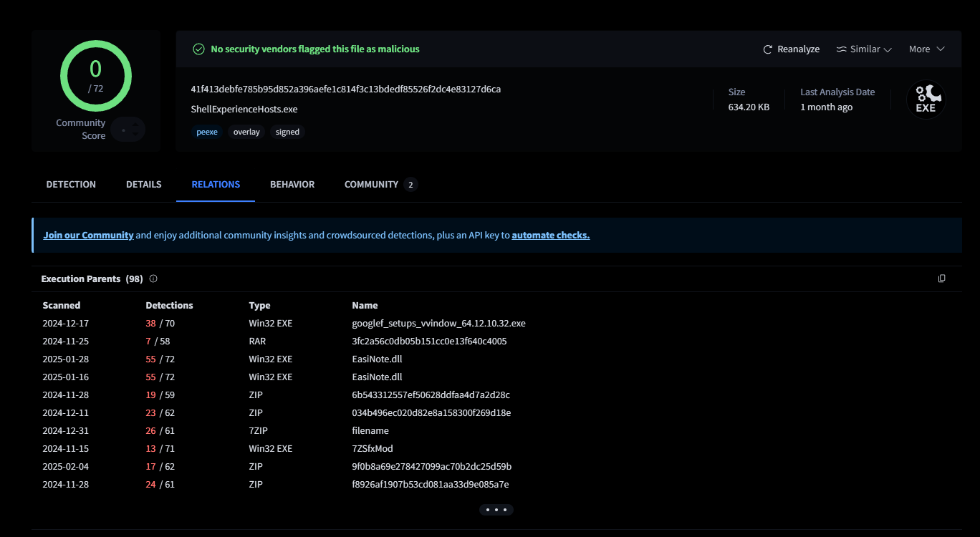Click the 2024-11-15 scan date
980x537 pixels.
tap(66, 449)
